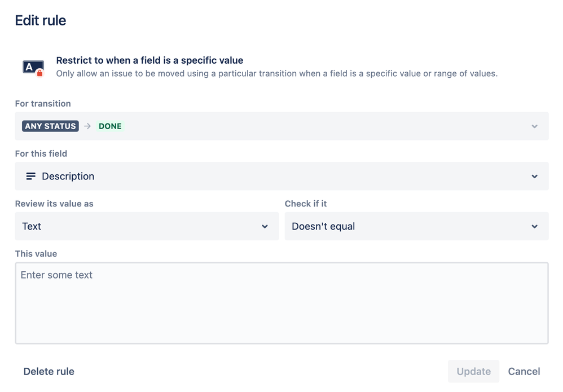
Task: Click the Cancel button
Action: (x=524, y=372)
